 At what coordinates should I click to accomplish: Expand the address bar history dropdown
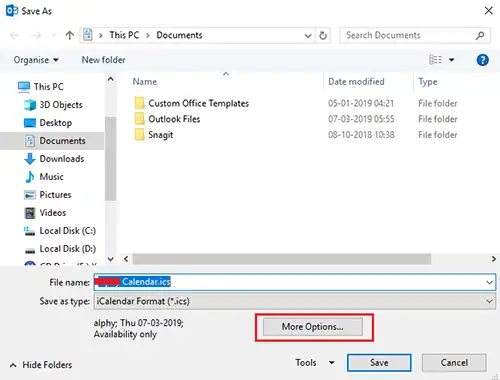pyautogui.click(x=308, y=35)
